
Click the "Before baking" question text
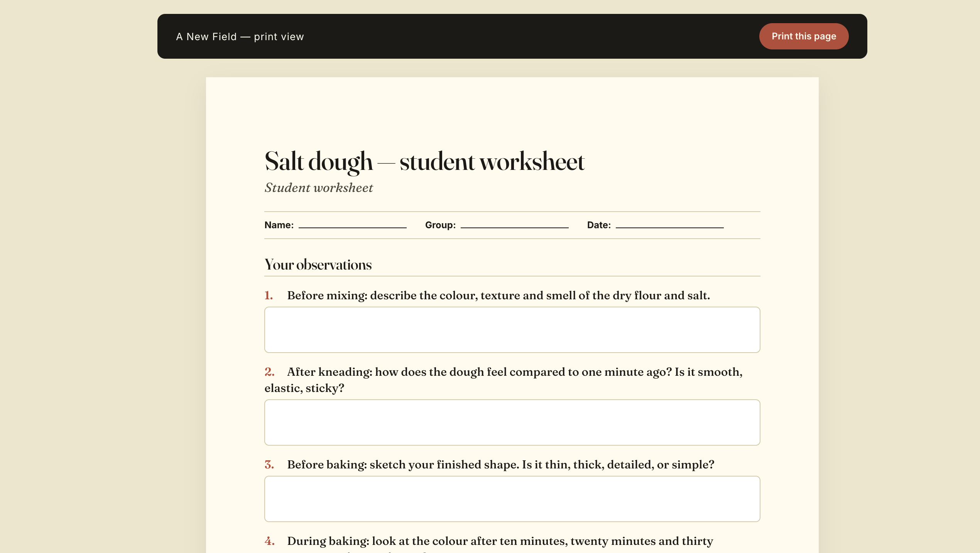(500, 465)
